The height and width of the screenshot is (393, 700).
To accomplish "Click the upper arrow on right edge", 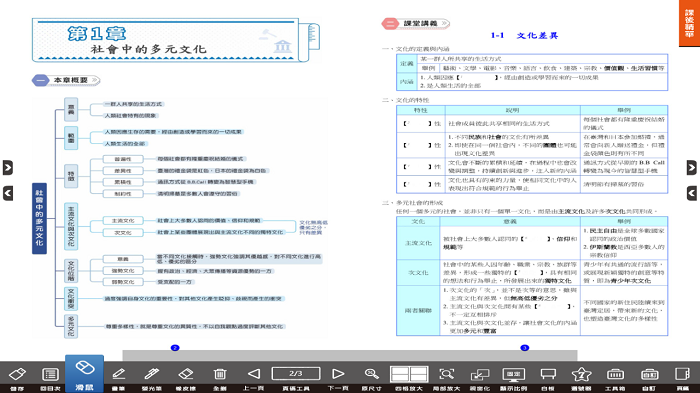I will [x=692, y=167].
